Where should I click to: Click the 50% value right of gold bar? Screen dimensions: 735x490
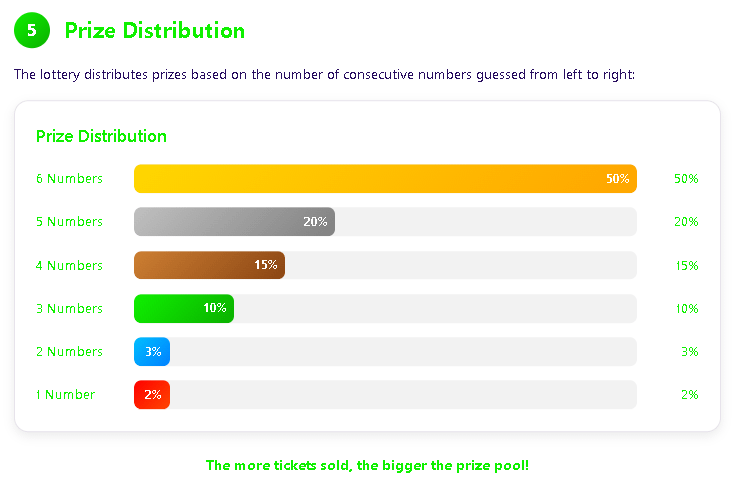coord(686,179)
